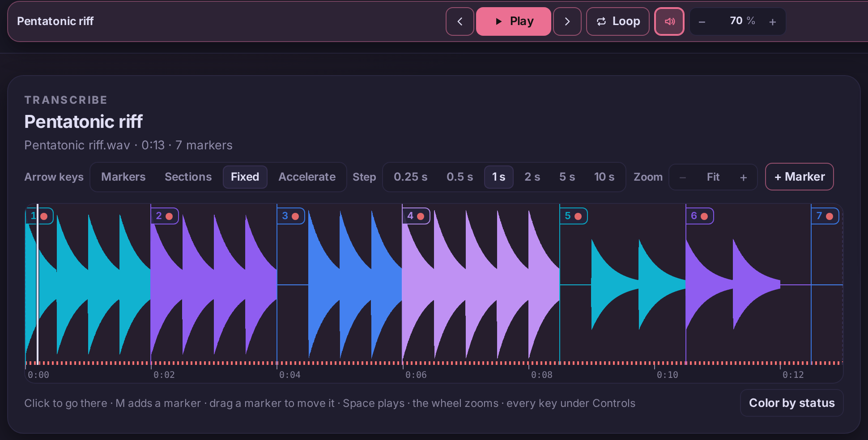Start playback with the Play button

pyautogui.click(x=513, y=21)
